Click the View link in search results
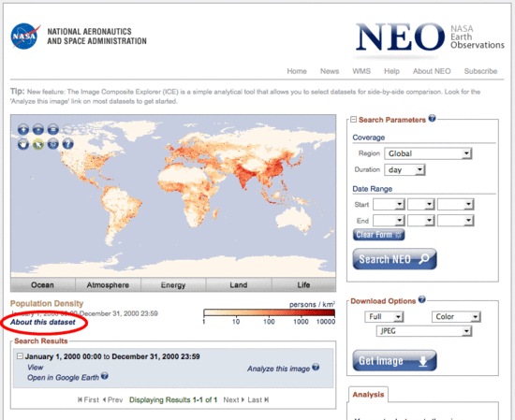 [36, 368]
